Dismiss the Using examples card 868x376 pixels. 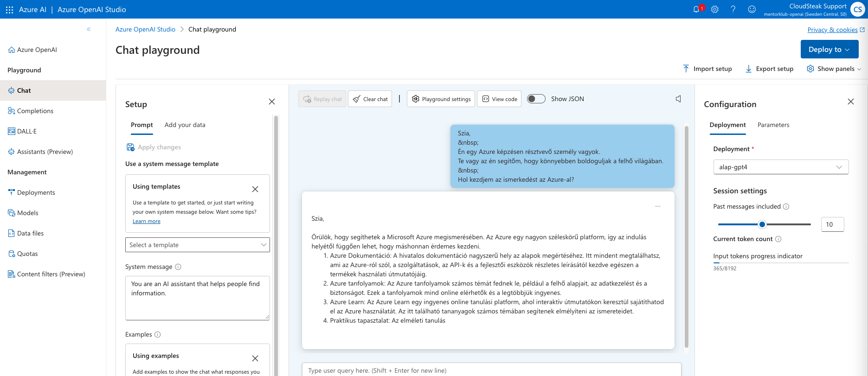[x=255, y=358]
